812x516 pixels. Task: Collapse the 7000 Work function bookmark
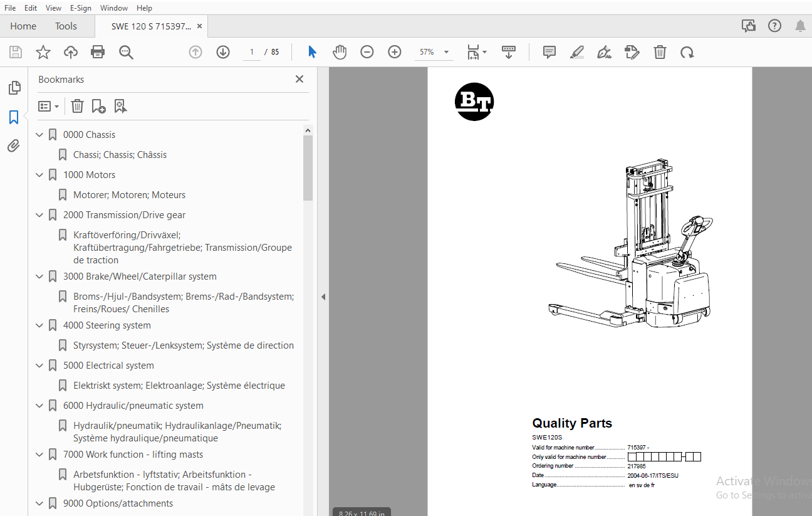(x=40, y=455)
